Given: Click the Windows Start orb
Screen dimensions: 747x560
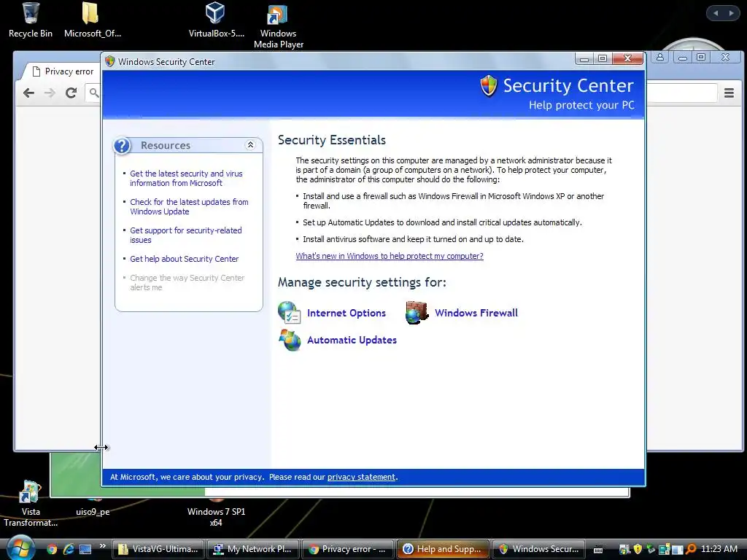Looking at the screenshot, I should coord(20,548).
